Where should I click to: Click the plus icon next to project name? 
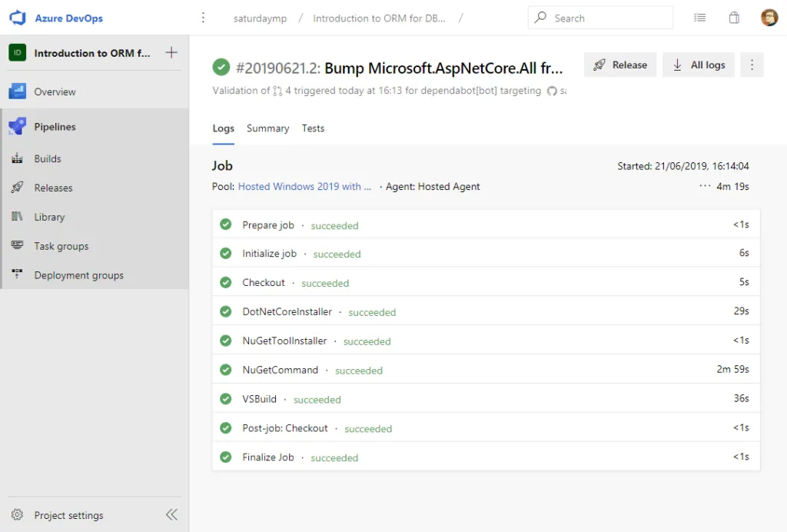click(171, 52)
